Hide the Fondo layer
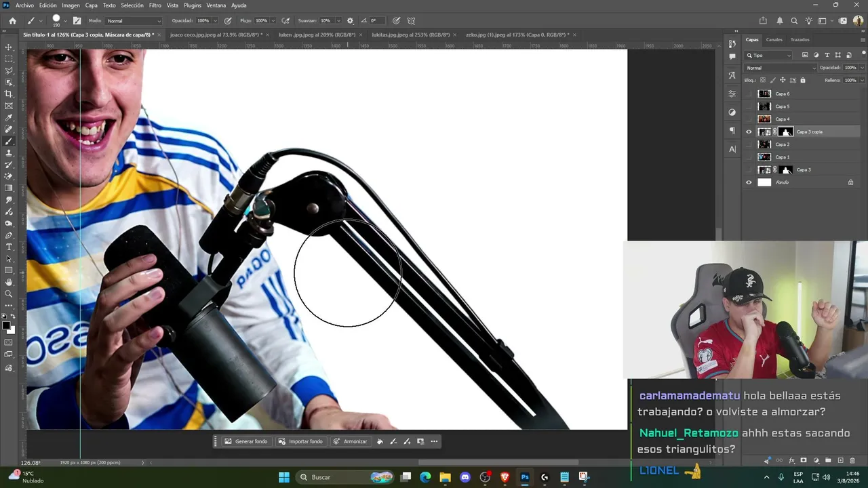The width and height of the screenshot is (868, 488). click(x=749, y=182)
